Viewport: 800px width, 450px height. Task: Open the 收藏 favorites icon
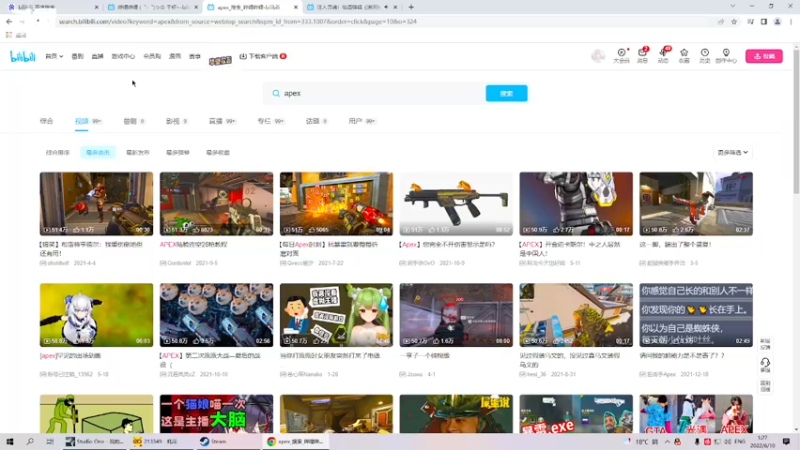[x=684, y=56]
